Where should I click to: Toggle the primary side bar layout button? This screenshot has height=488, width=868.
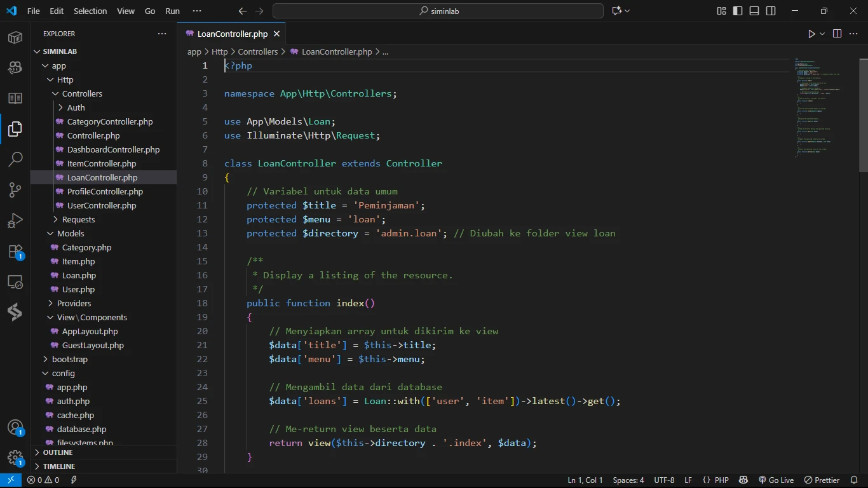738,11
